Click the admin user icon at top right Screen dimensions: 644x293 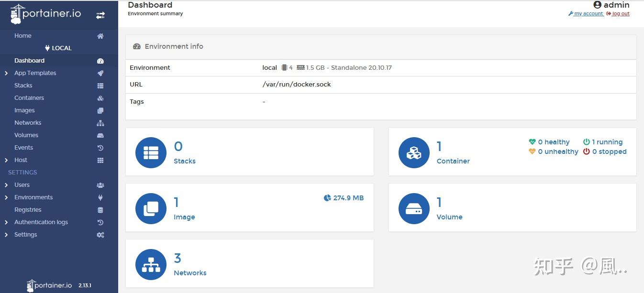(x=597, y=5)
